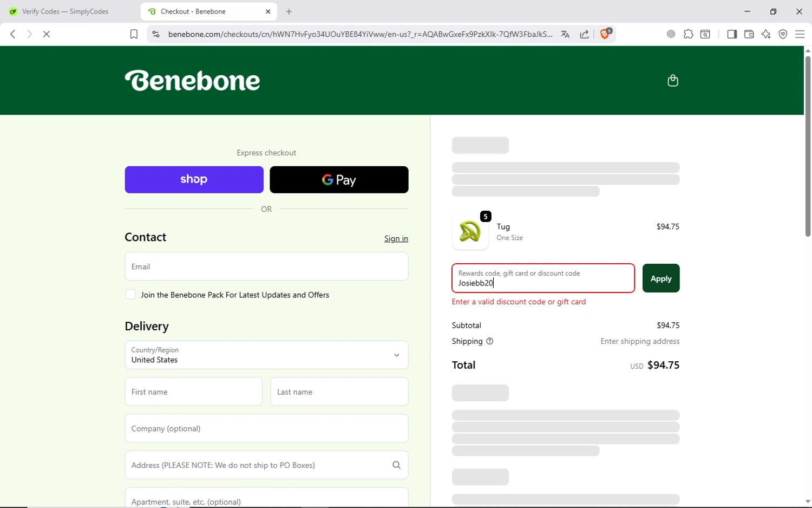812x508 pixels.
Task: Click the Sign in link
Action: 396,239
